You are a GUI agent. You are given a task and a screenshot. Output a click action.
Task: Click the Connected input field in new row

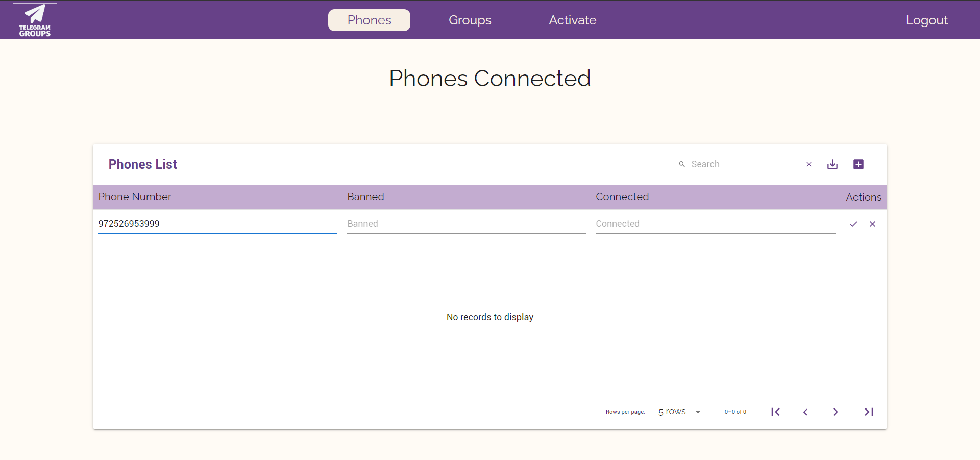(716, 224)
